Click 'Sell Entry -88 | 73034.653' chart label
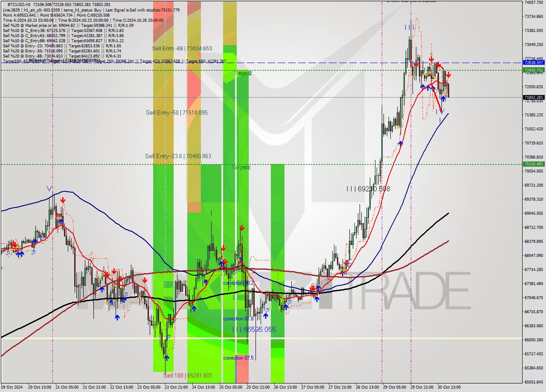 tap(182, 49)
